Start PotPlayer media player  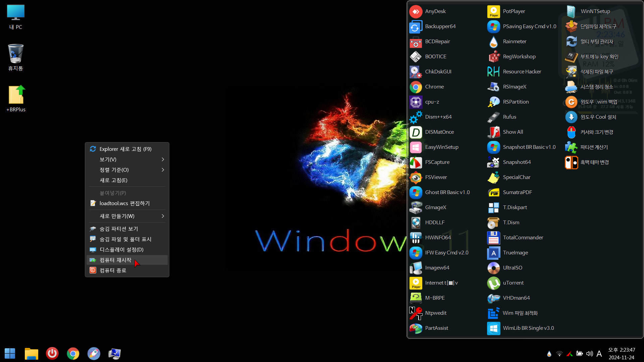pos(506,11)
